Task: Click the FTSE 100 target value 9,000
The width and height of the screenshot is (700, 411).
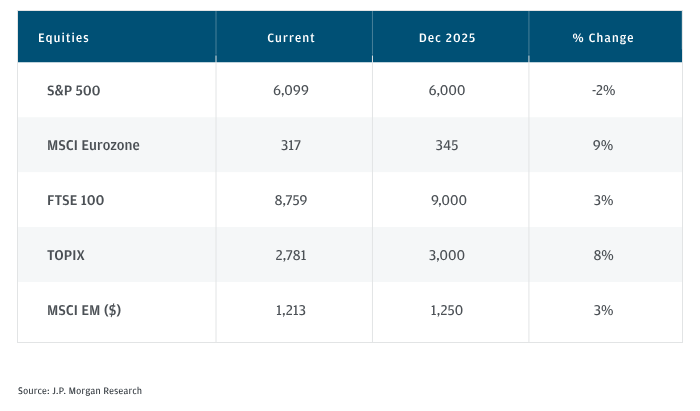Action: point(447,200)
